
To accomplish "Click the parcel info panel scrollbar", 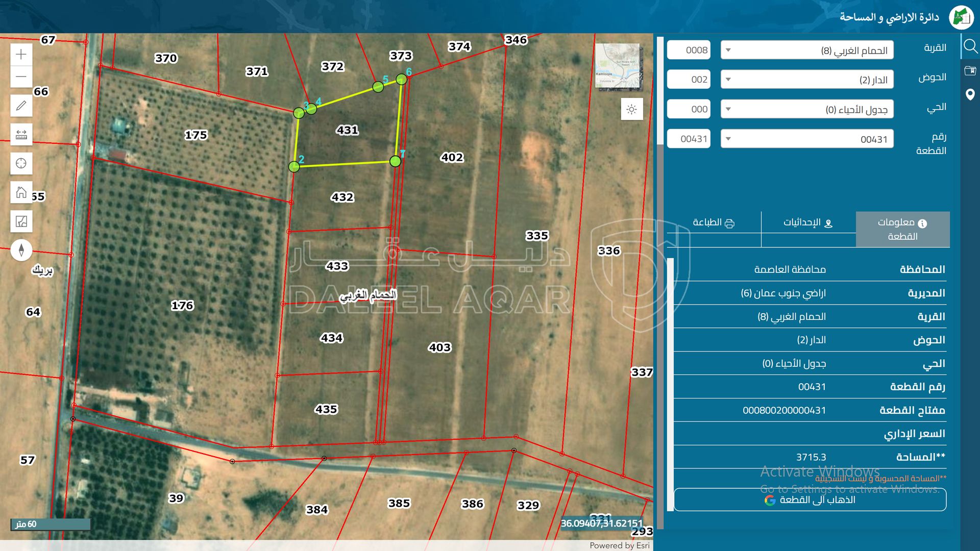I will click(670, 383).
